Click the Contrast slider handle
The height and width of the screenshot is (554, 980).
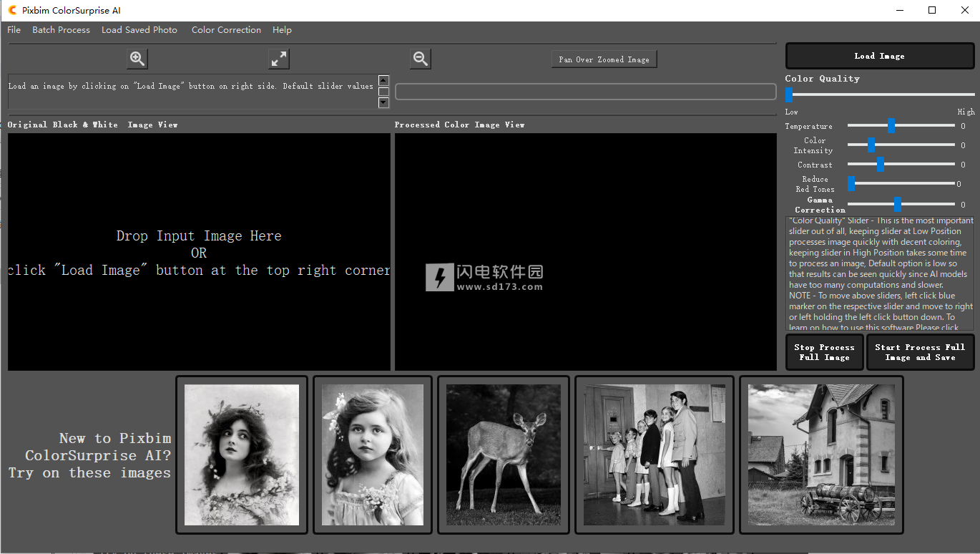[x=881, y=165]
